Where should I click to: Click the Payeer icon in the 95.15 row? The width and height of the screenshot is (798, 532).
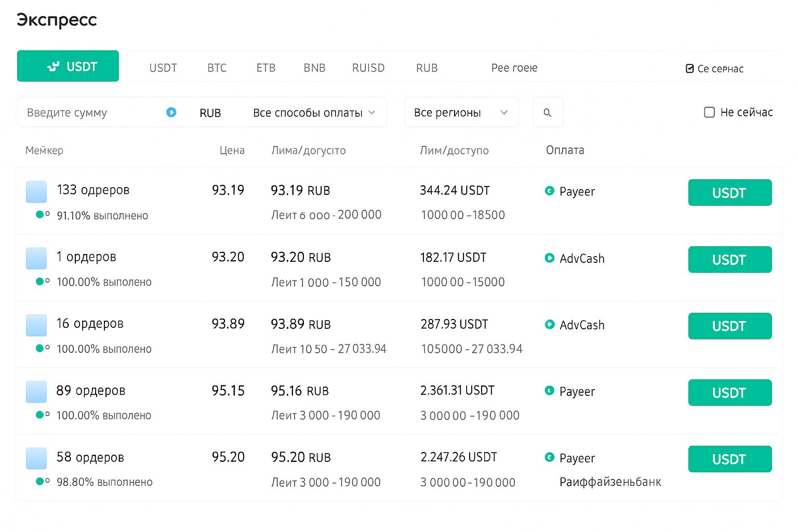click(x=550, y=390)
